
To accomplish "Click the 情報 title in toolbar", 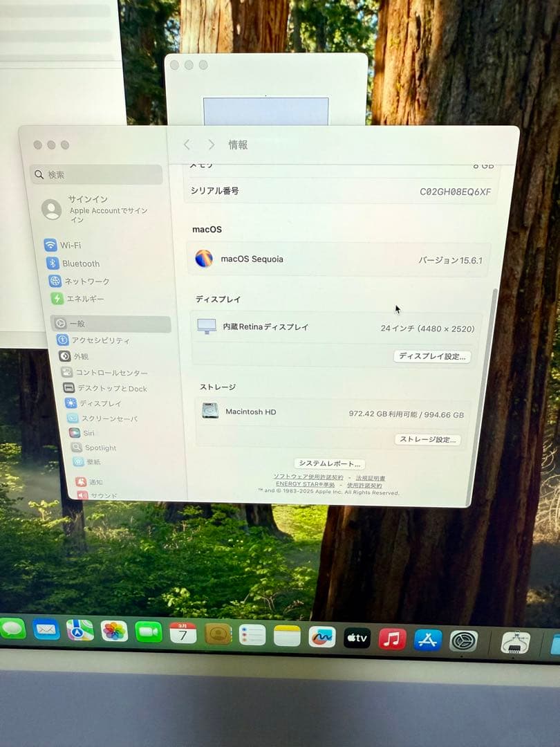I will 238,145.
